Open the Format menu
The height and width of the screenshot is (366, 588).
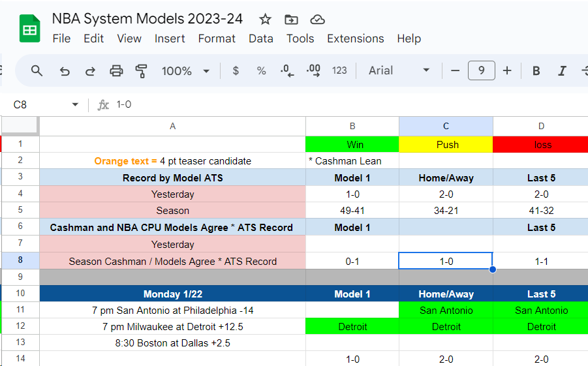pos(217,38)
